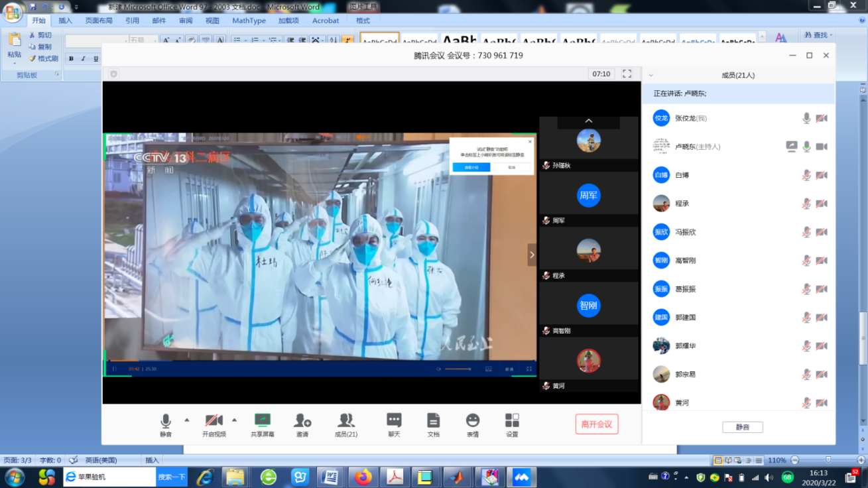This screenshot has width=868, height=488.
Task: Select 周军's video tile
Action: tap(589, 199)
